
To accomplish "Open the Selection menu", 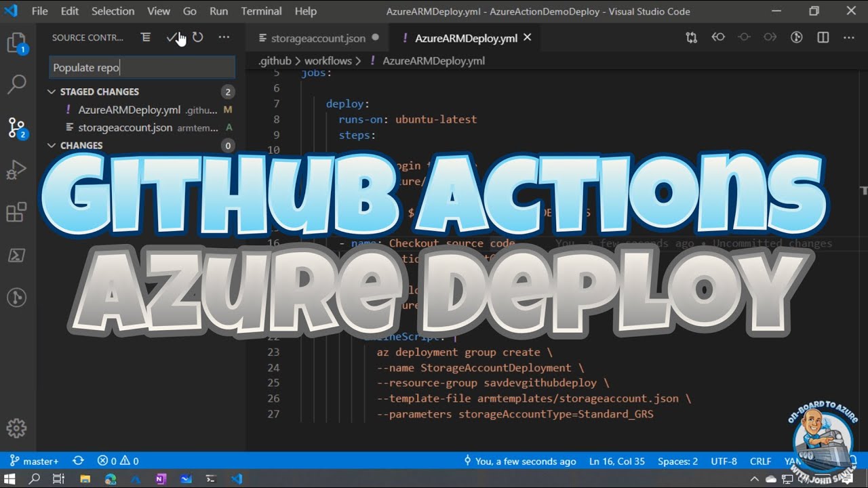I will coord(113,11).
